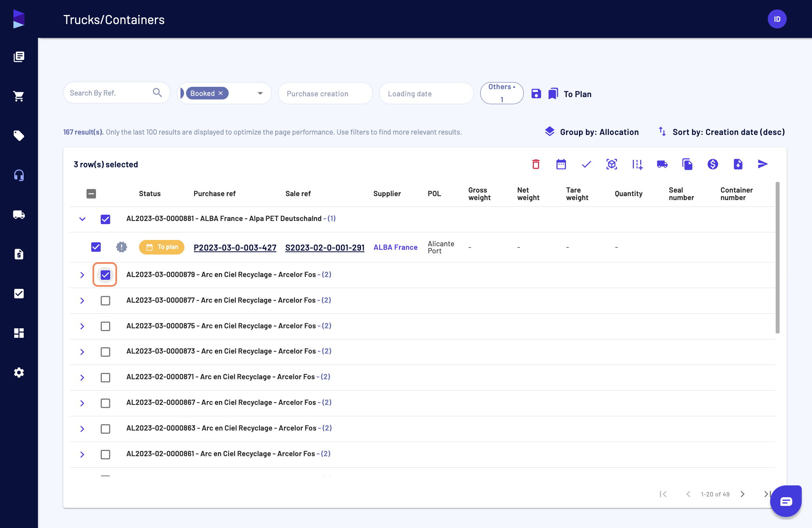Open the dashboard tiles sidebar icon
This screenshot has height=528, width=812.
pyautogui.click(x=19, y=333)
